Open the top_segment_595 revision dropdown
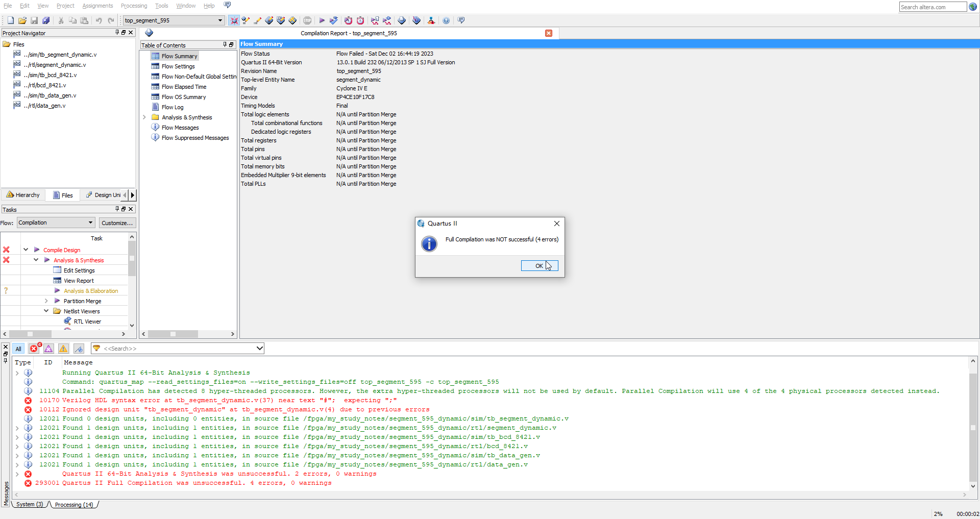Screen dimensions: 980x519 click(173, 20)
